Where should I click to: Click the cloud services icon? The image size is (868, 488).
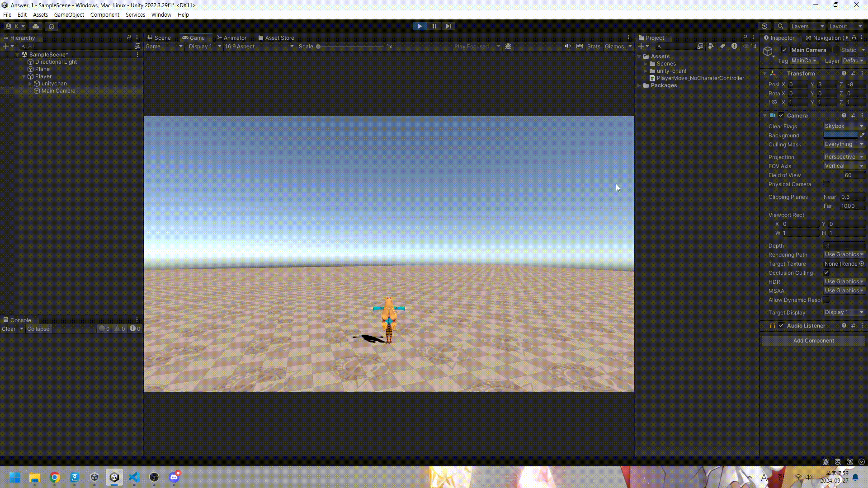coord(36,26)
